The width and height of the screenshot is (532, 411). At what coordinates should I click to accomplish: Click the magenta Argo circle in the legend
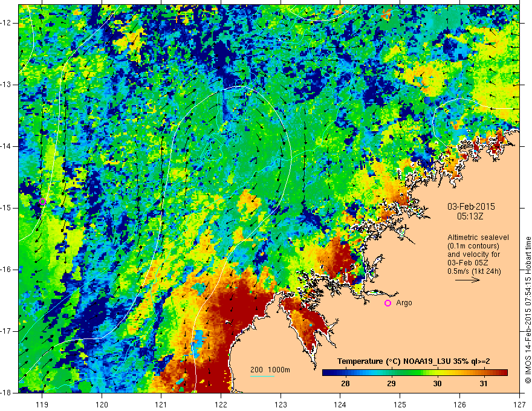tap(388, 303)
